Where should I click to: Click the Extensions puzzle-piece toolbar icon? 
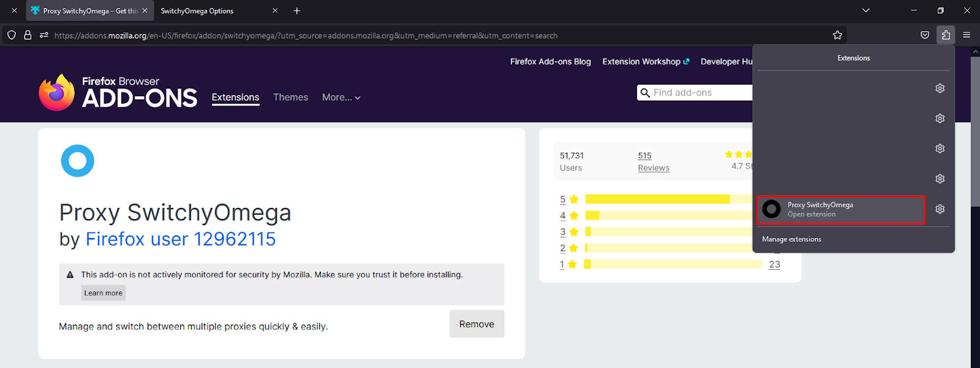pos(946,35)
